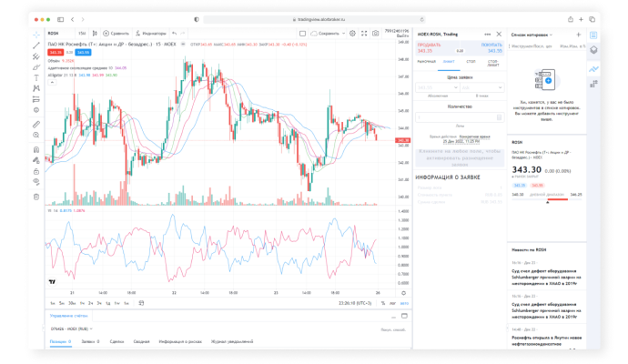Toggle лог logarithmic scale
Viewport: 628px width, 364px height.
point(393,303)
